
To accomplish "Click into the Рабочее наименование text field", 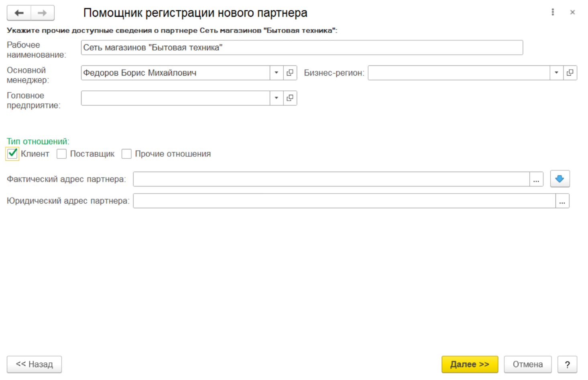I will [x=301, y=47].
